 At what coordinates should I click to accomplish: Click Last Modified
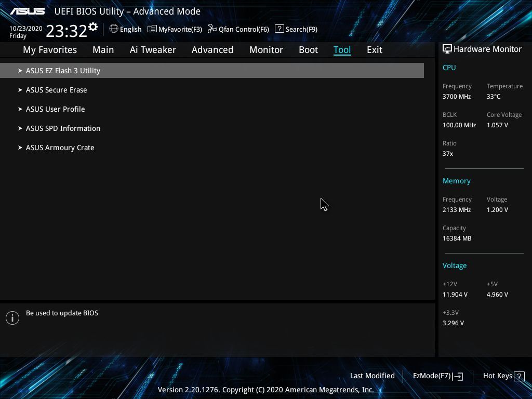372,376
